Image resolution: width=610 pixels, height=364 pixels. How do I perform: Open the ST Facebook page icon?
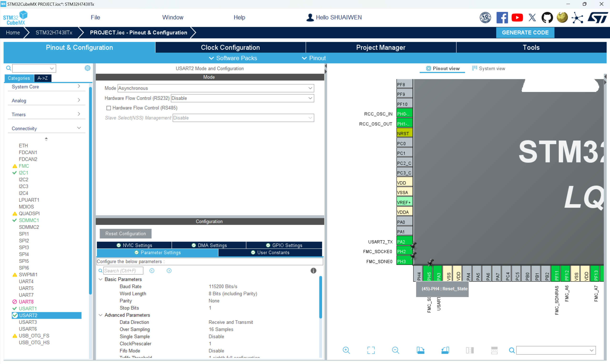tap(502, 17)
